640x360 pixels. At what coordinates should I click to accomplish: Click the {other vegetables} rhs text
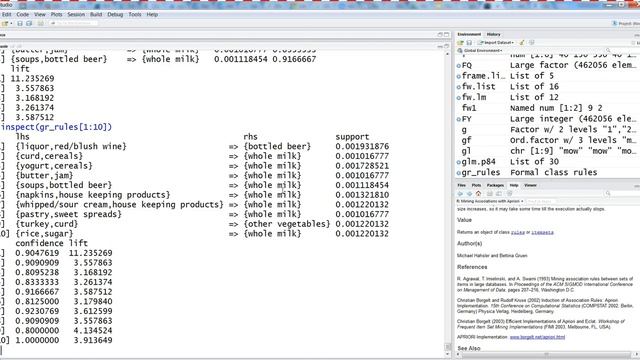point(287,224)
